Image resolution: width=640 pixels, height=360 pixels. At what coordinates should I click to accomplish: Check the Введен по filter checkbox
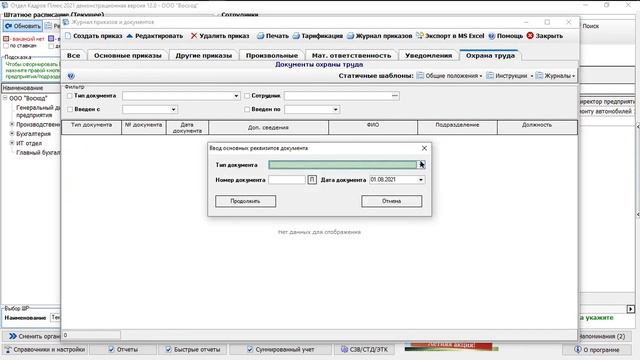click(x=247, y=109)
